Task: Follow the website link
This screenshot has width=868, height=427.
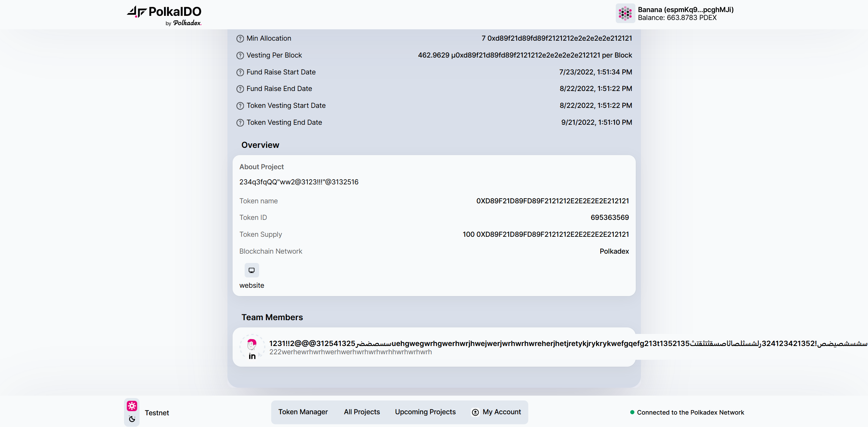Action: pos(252,285)
